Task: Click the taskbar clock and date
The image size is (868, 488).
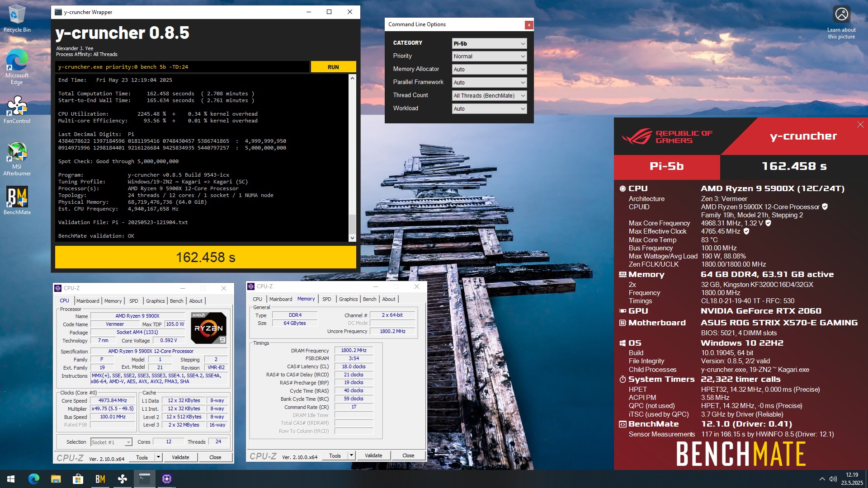Action: pos(852,479)
